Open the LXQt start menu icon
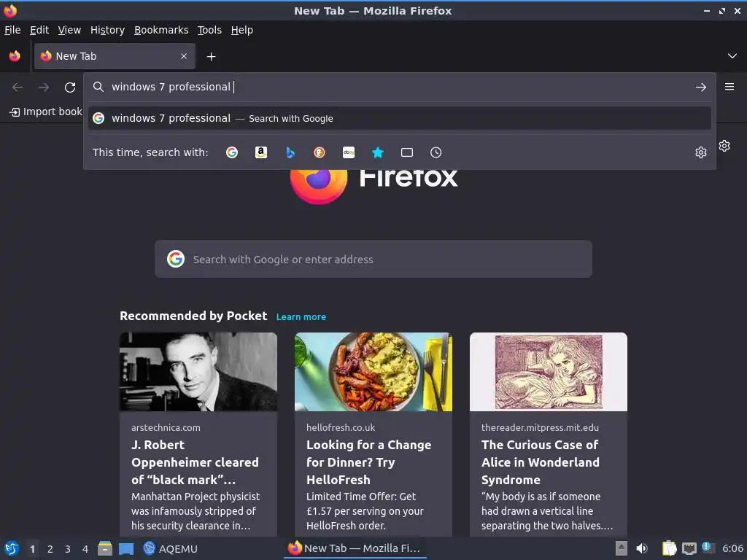Screen dimensions: 747x560 tap(12, 548)
